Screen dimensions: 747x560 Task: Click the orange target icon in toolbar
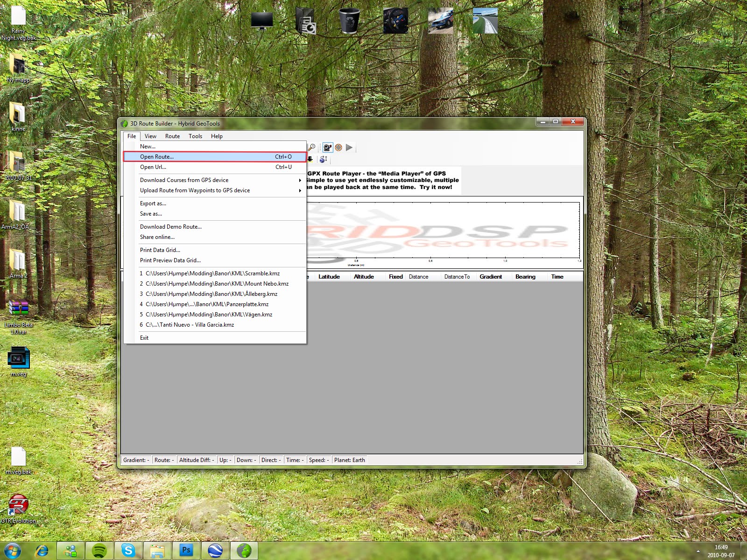pos(338,147)
